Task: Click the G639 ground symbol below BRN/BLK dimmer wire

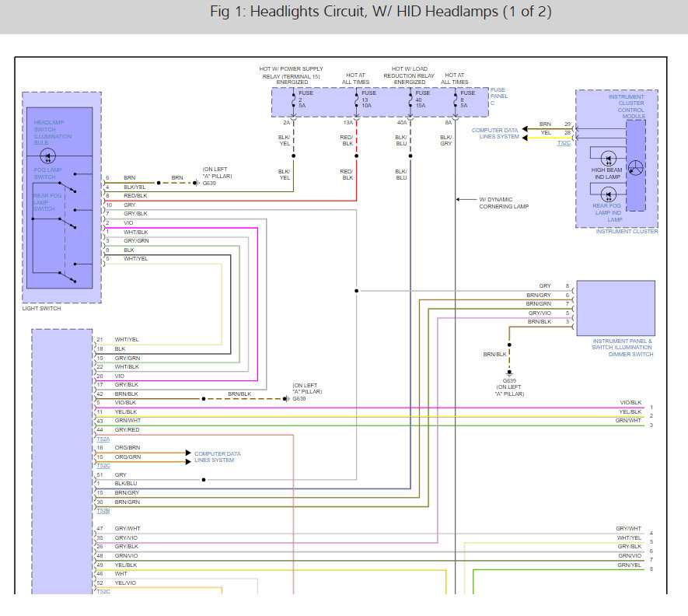Action: [x=509, y=373]
